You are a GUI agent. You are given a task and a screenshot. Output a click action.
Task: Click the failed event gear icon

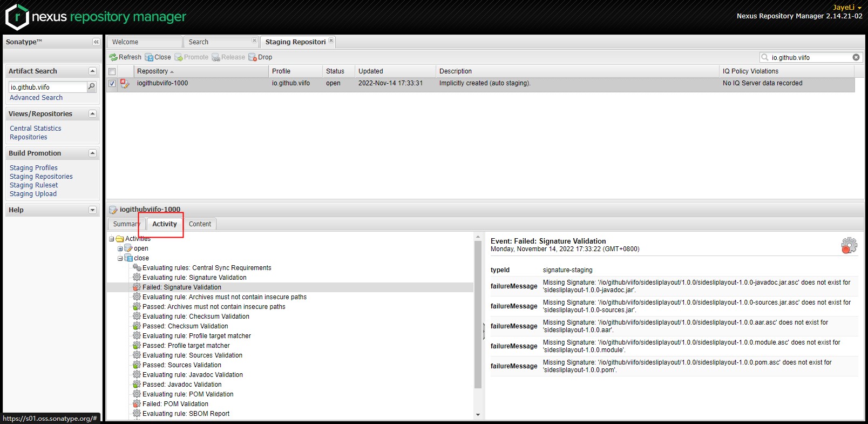[849, 245]
